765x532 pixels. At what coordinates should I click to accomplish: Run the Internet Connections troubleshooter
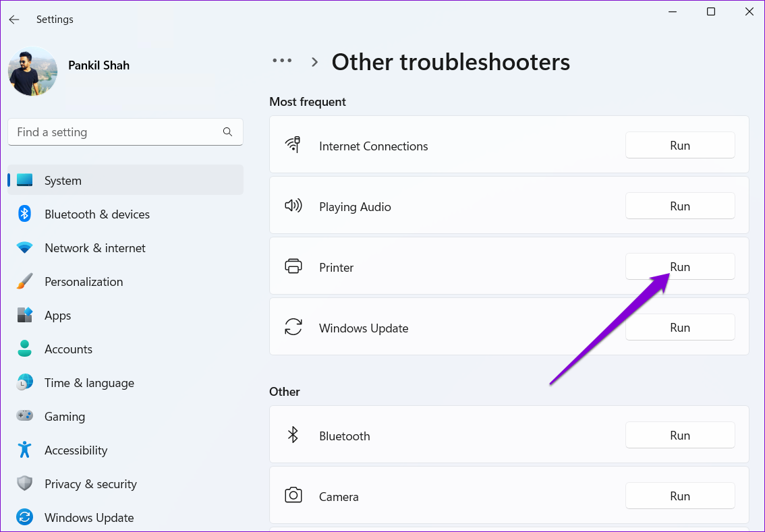coord(679,146)
